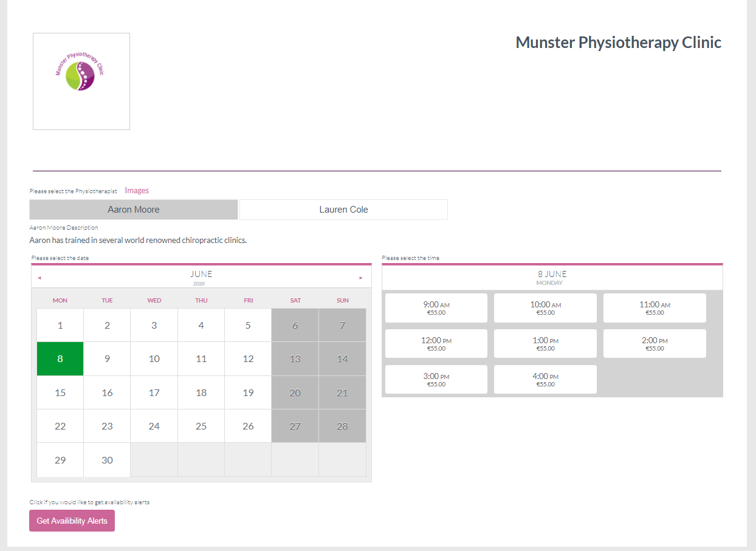Select June 9 on the calendar
Screen dimensions: 756x551
(107, 358)
